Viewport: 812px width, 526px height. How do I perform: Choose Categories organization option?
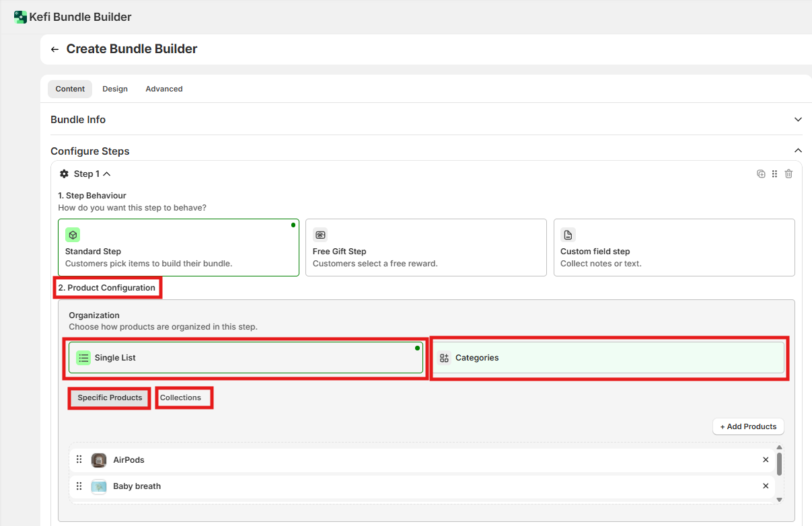[x=608, y=358]
